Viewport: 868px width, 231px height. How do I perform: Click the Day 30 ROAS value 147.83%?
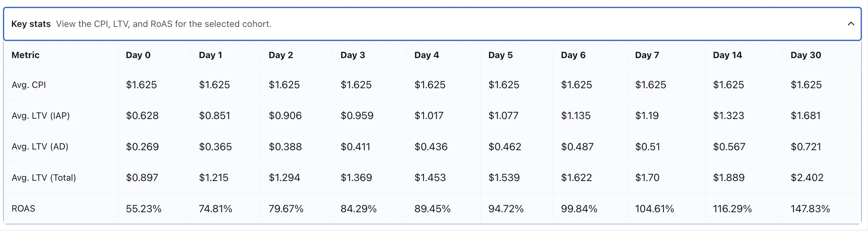point(811,208)
